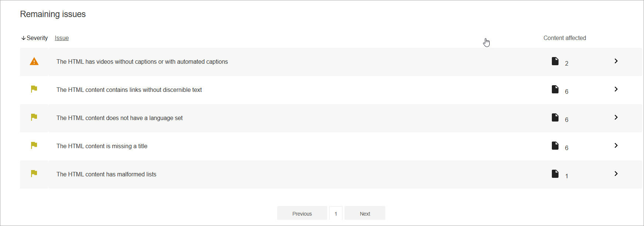Select the flag icon for missing title issue
Screen dimensions: 644x226
point(34,146)
